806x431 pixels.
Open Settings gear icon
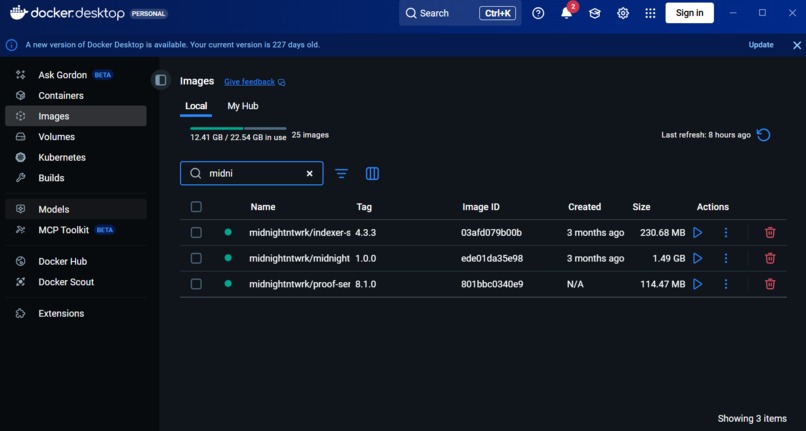[622, 13]
